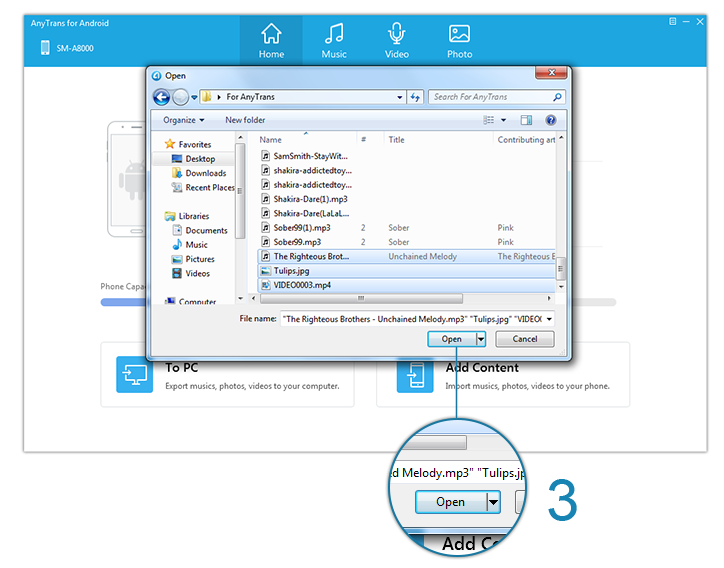The image size is (724, 568).
Task: Select the Shakira-Dare(1).mp3 file
Action: pos(305,199)
